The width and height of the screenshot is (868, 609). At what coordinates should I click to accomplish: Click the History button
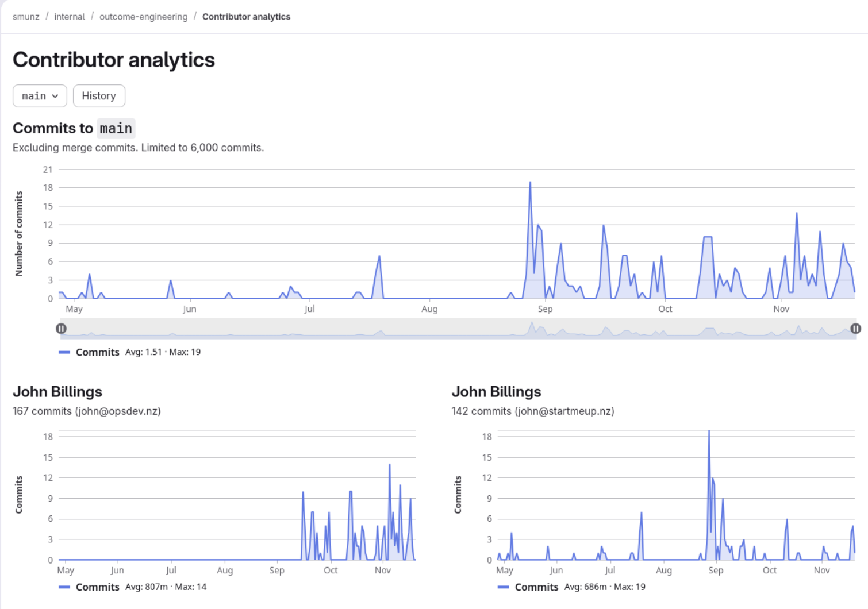(99, 96)
